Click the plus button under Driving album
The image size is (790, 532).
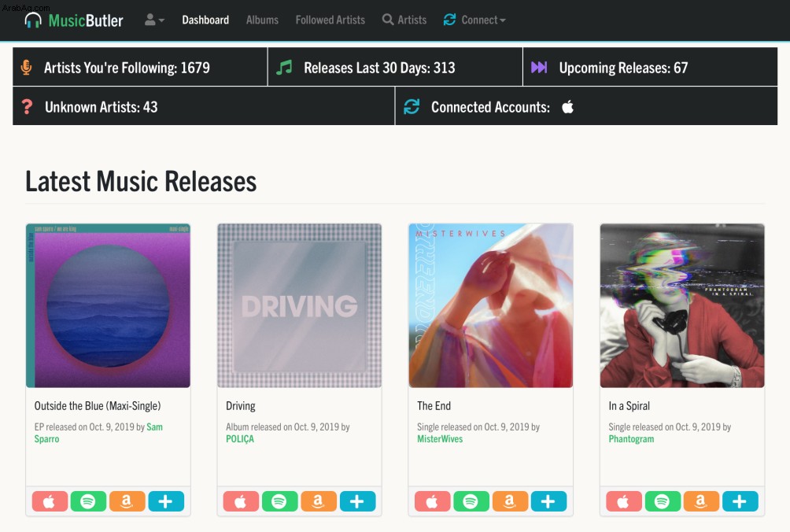coord(358,501)
